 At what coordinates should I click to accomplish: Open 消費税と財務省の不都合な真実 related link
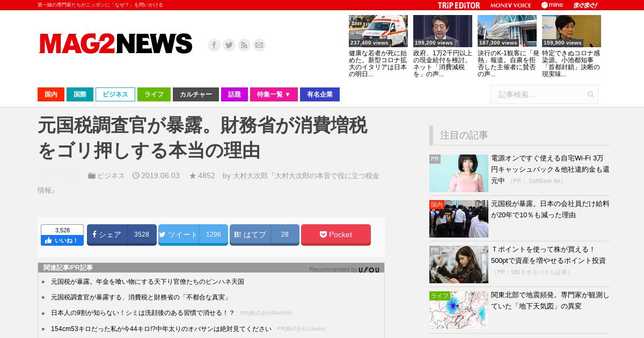[x=140, y=297]
